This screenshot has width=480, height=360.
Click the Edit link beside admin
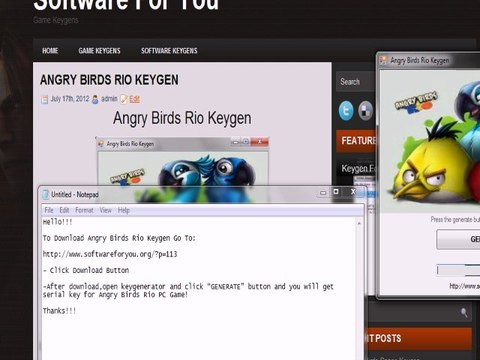tap(134, 99)
